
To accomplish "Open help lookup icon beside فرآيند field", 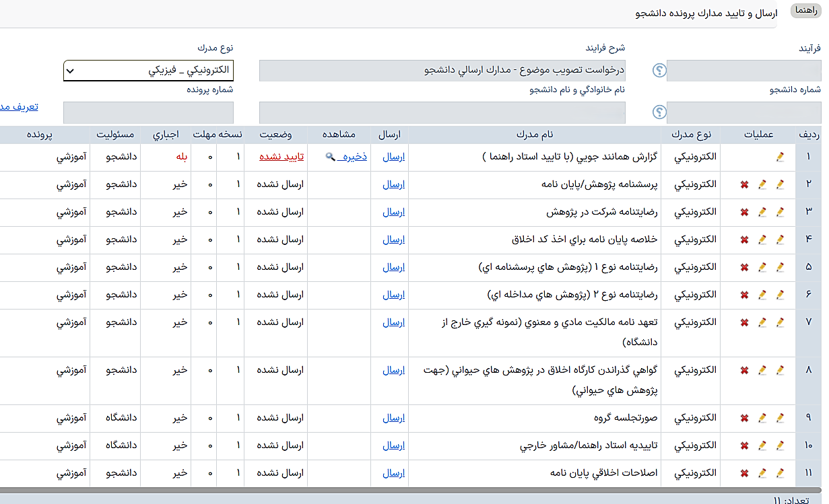I will point(659,71).
